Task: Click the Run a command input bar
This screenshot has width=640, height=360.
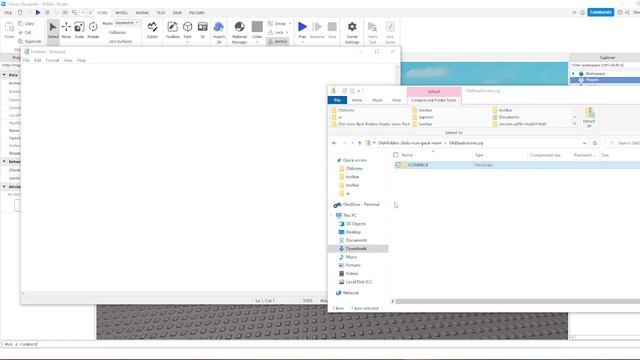Action: point(320,344)
